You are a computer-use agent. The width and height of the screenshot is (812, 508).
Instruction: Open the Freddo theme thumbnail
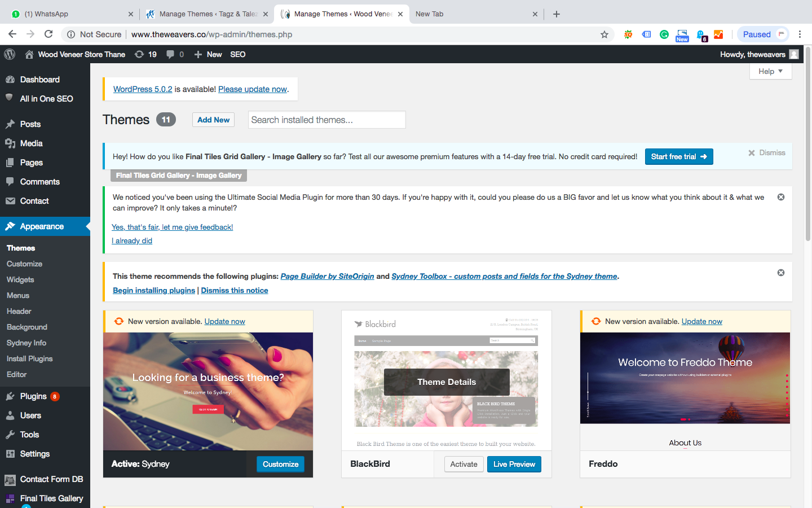685,391
